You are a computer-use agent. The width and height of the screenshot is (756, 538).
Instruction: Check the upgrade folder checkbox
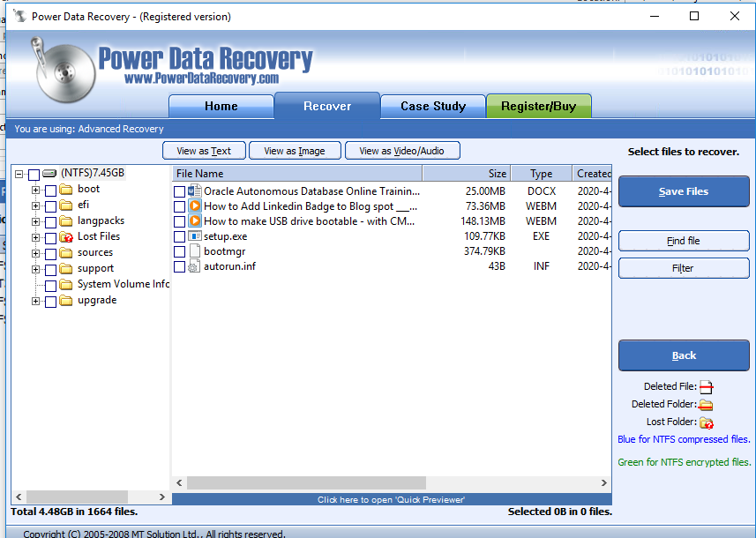coord(50,302)
